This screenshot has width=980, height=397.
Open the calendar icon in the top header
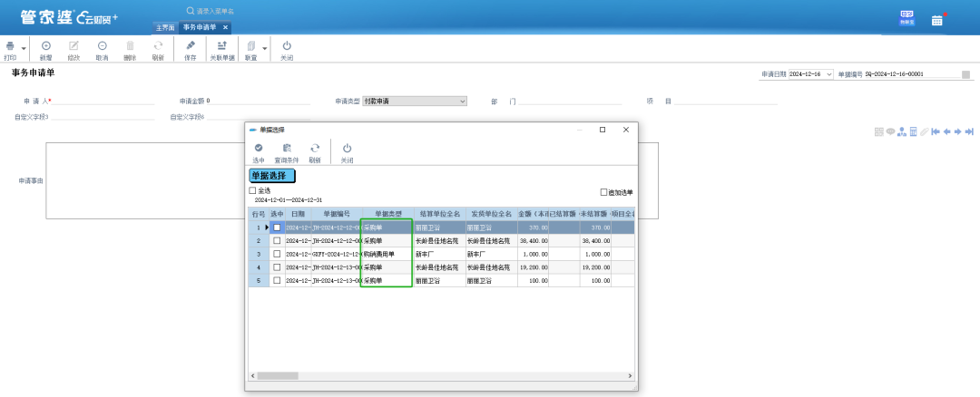click(x=936, y=20)
